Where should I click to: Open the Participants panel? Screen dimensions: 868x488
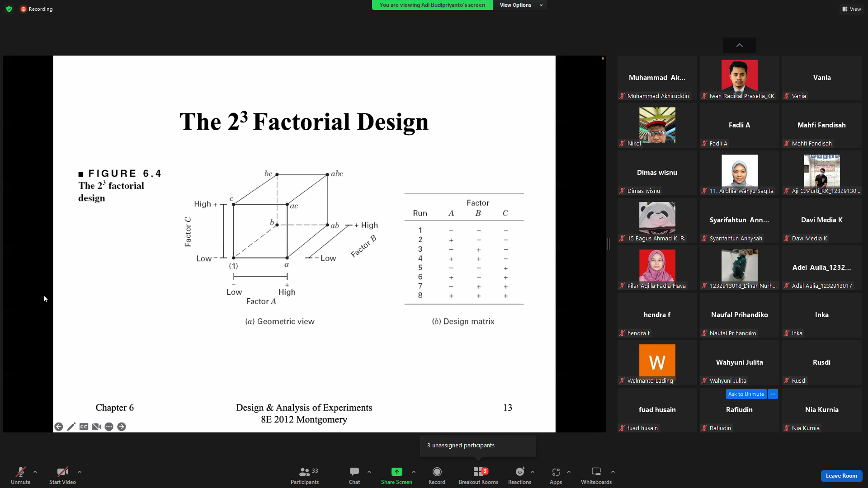[305, 475]
